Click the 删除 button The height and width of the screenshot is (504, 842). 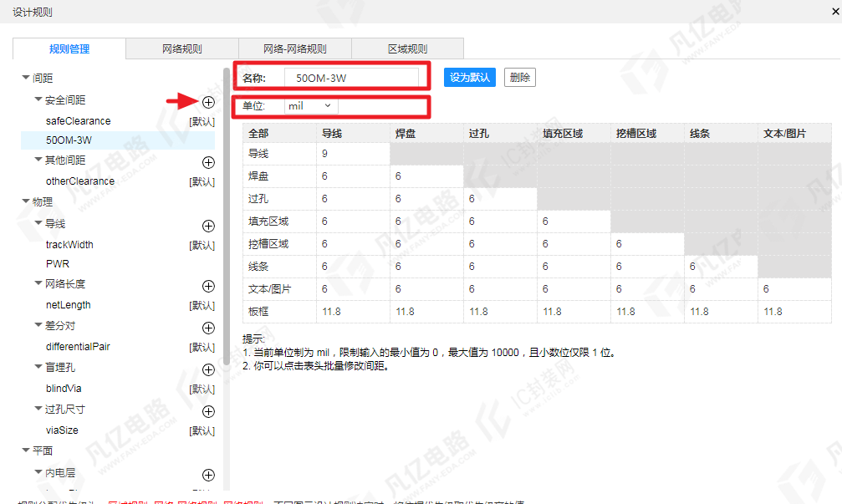520,77
